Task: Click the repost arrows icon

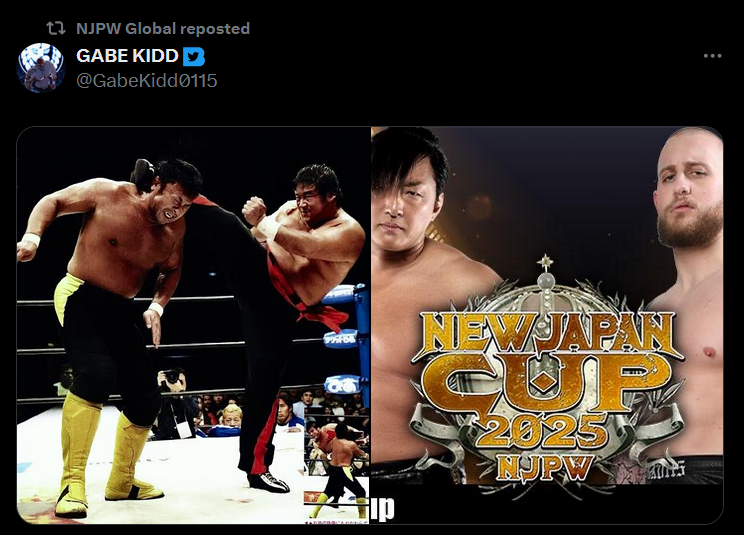Action: point(56,28)
